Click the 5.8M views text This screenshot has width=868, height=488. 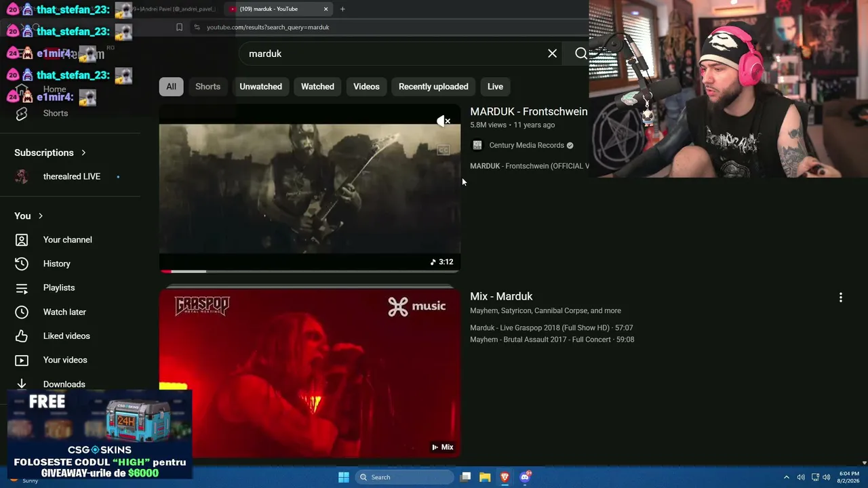488,125
